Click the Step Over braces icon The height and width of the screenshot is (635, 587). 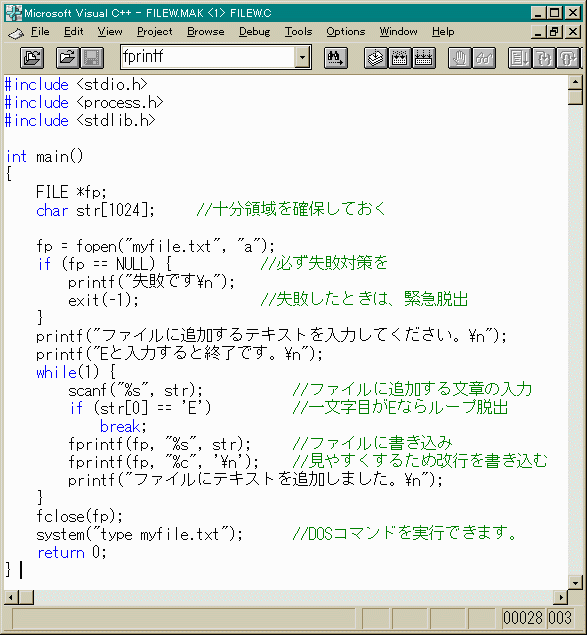pos(568,58)
